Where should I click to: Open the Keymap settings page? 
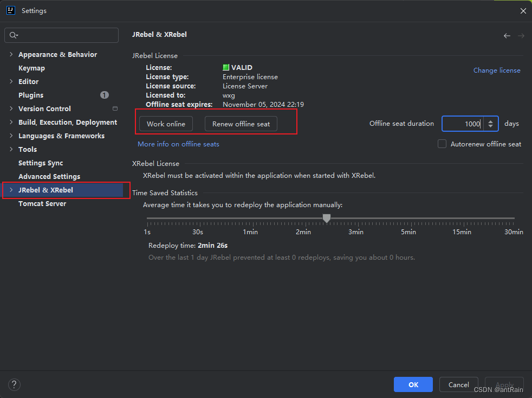(31, 68)
